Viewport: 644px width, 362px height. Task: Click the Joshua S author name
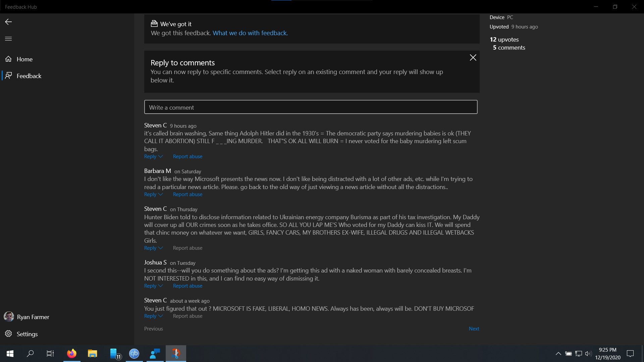pyautogui.click(x=155, y=262)
